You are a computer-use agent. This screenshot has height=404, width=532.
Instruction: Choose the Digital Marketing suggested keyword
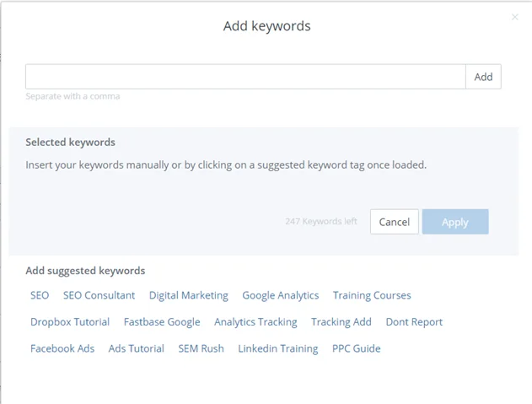pyautogui.click(x=189, y=295)
